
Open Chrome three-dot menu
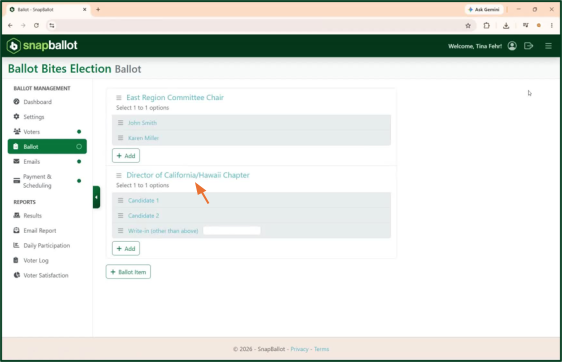tap(552, 25)
